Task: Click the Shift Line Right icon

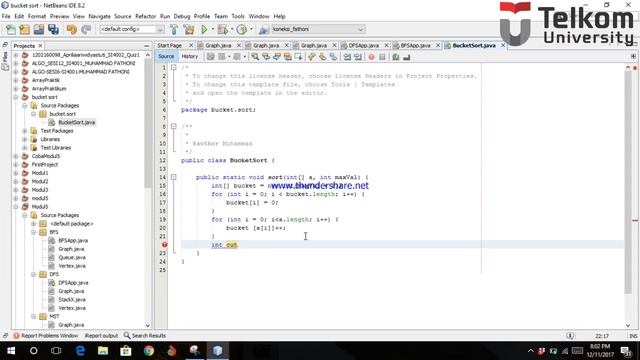Action: (x=358, y=57)
